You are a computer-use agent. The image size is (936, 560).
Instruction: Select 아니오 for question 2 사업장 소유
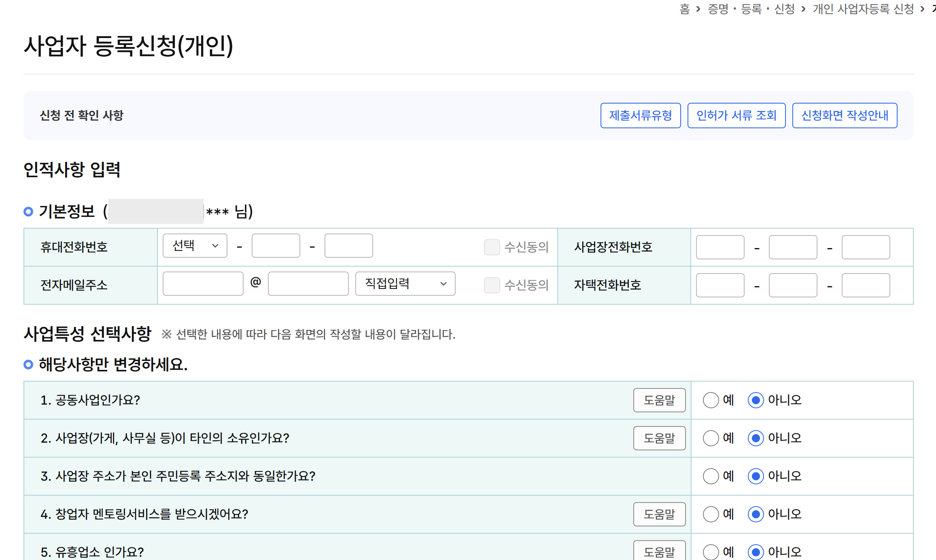coord(756,438)
